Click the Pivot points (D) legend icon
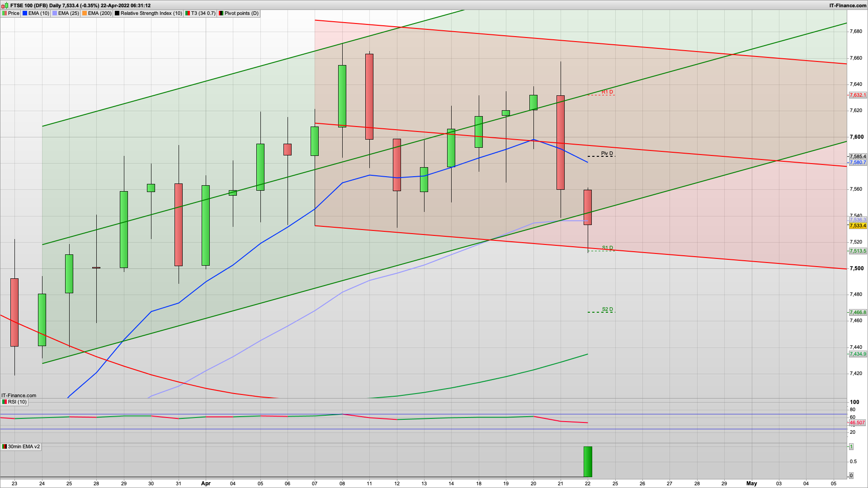 [221, 13]
